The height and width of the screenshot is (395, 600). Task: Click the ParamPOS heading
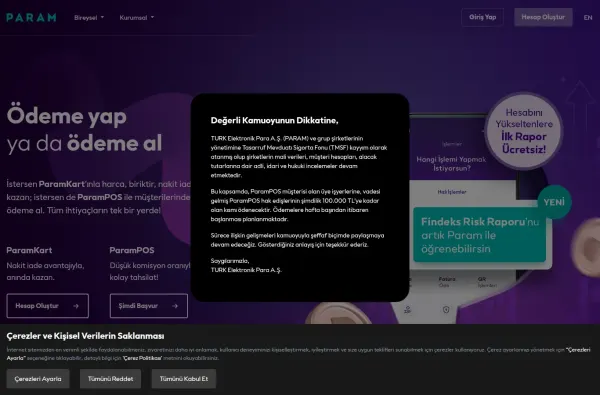tap(132, 250)
